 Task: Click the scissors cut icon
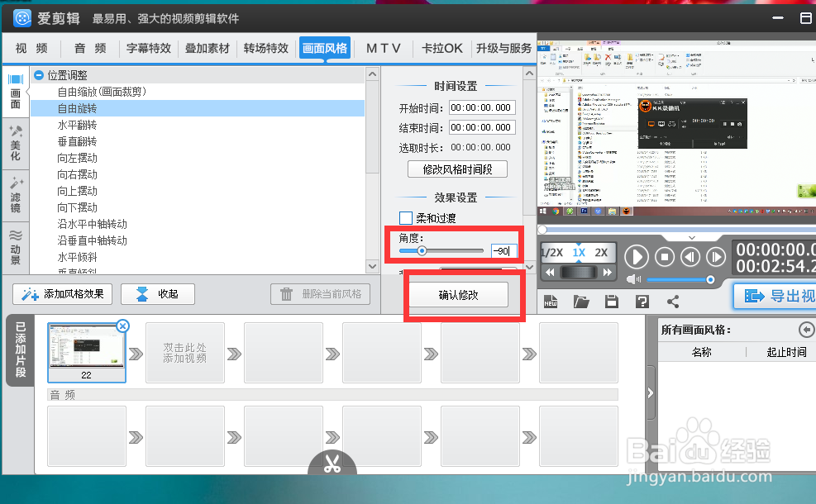click(332, 463)
